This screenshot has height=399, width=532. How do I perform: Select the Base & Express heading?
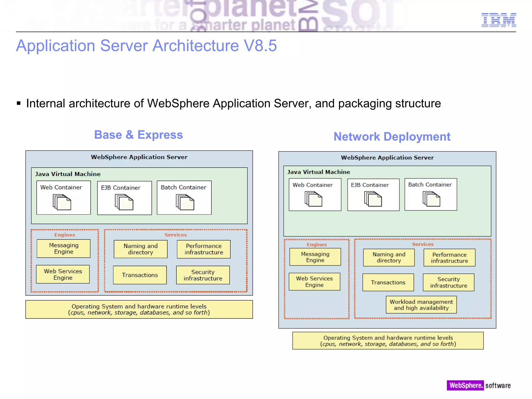[x=138, y=135]
